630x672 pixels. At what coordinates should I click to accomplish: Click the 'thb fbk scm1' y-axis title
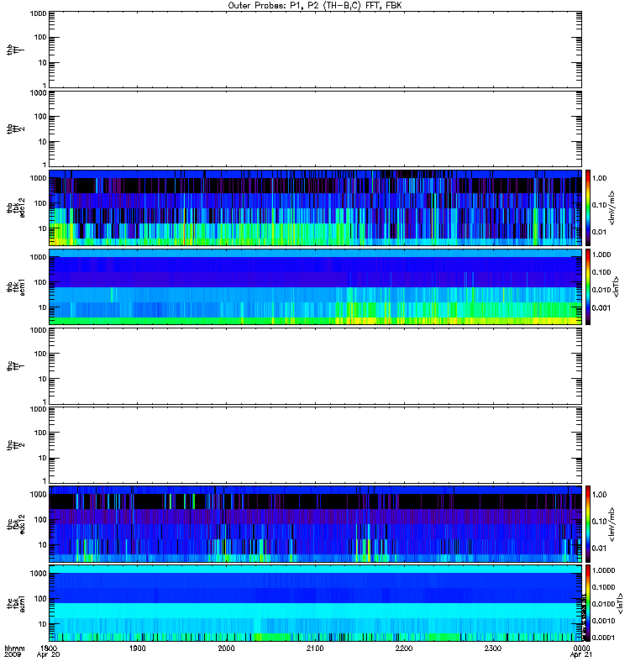pyautogui.click(x=15, y=286)
